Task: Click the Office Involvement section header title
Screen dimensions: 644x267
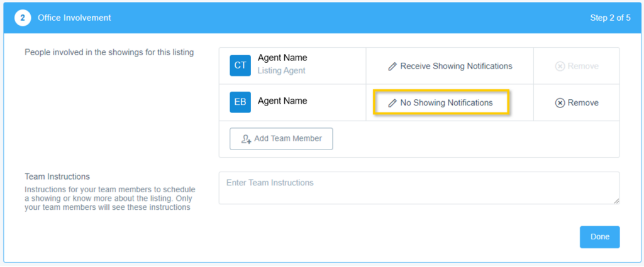Action: click(x=74, y=18)
